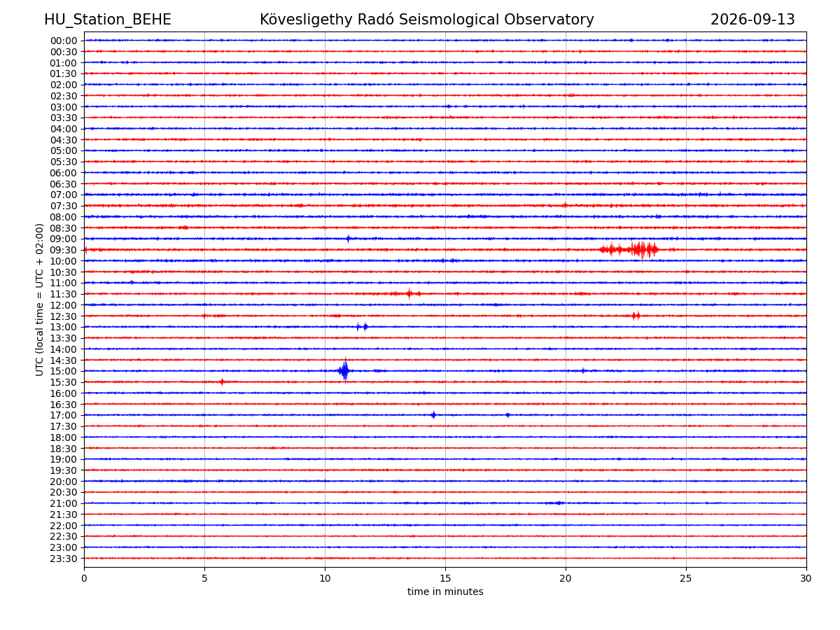Click the Kövesligethy Radó Seismological Observatory title
The image size is (840, 630).
click(x=427, y=20)
